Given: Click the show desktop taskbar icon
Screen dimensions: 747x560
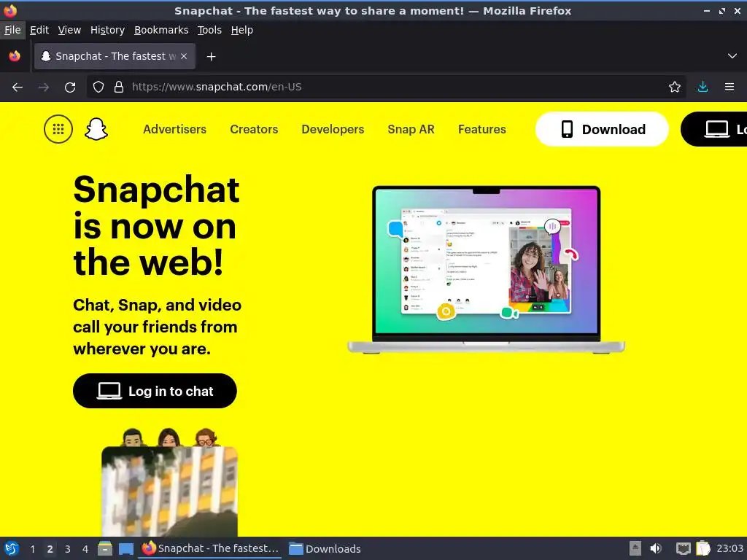Looking at the screenshot, I should click(x=125, y=548).
